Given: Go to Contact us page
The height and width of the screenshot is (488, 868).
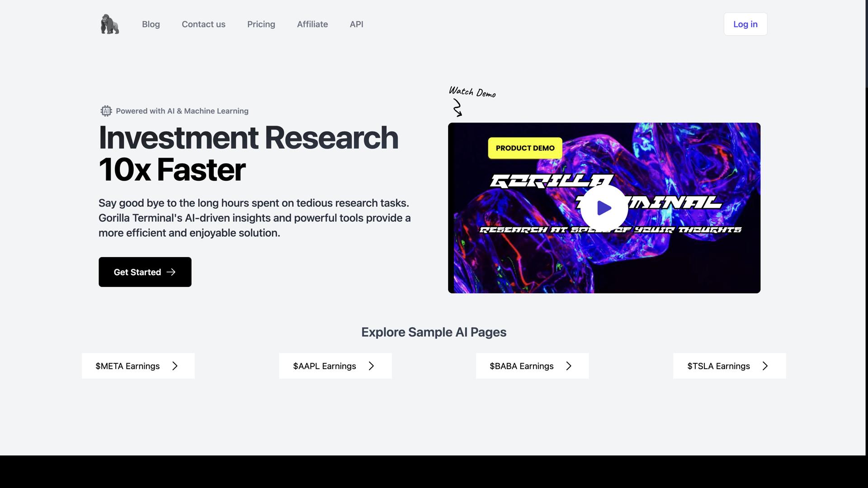Looking at the screenshot, I should pos(203,24).
